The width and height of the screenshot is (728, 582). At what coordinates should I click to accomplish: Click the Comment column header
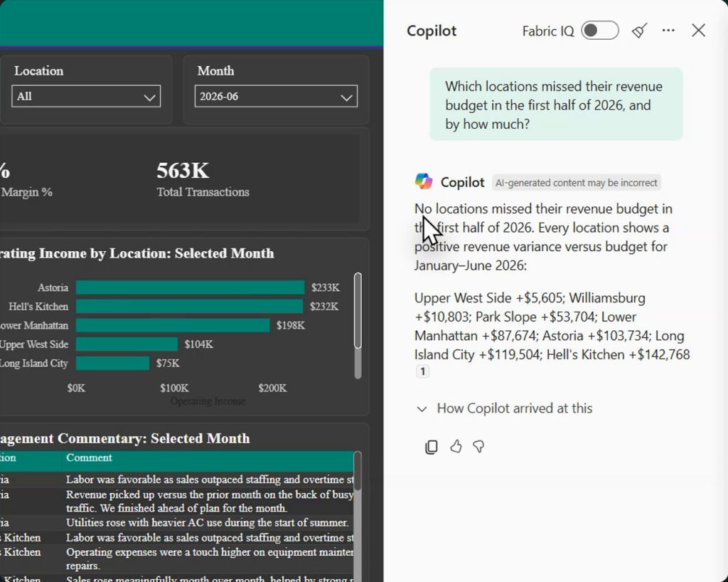pos(89,457)
